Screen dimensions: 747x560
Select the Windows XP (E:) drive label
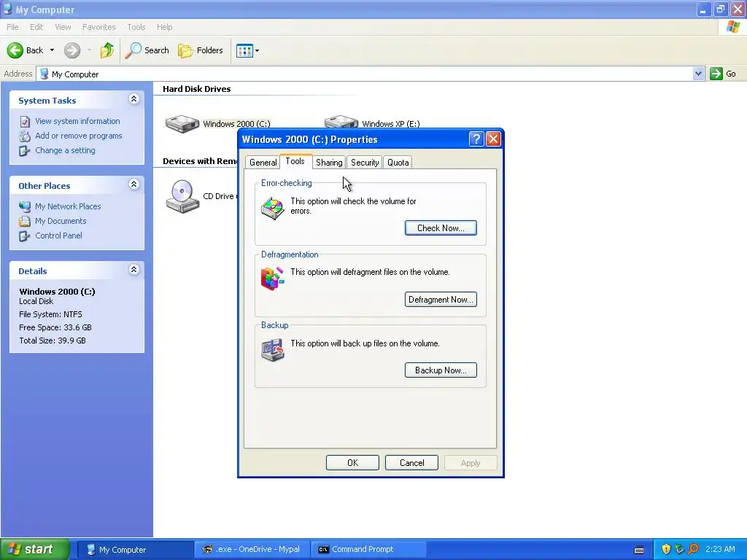click(391, 124)
